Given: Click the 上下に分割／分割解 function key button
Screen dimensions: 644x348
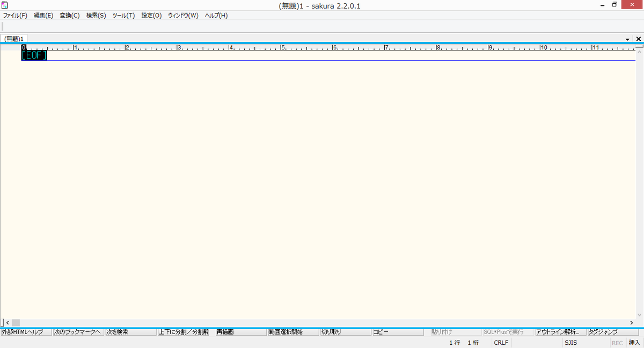Looking at the screenshot, I should pos(183,332).
